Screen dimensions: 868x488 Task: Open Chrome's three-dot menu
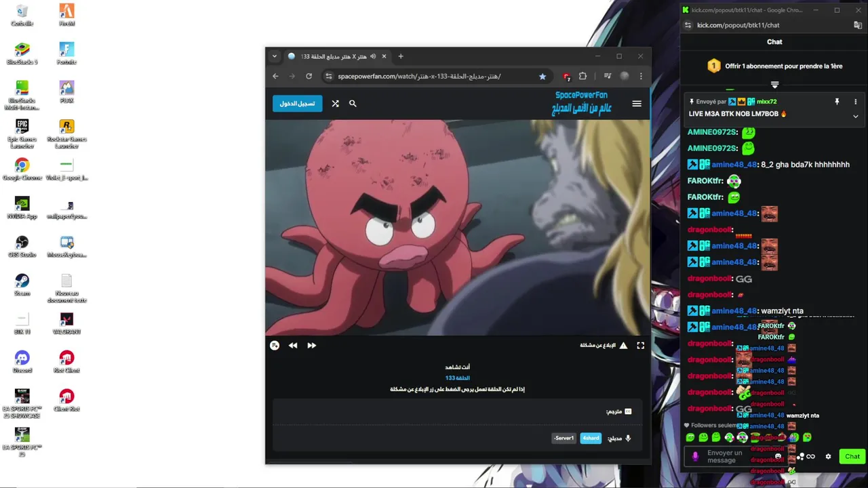click(x=641, y=76)
